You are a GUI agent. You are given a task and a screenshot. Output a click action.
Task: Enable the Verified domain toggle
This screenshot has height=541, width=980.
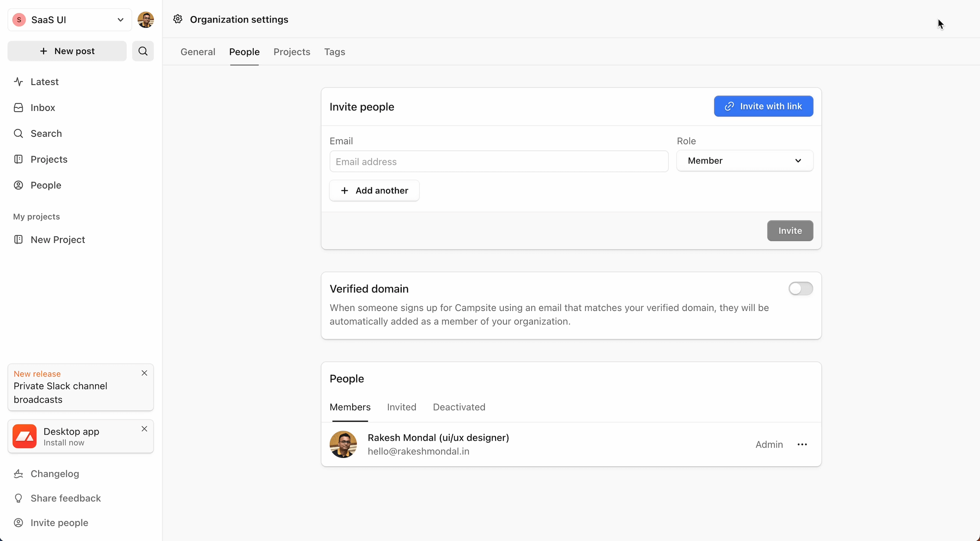point(800,289)
